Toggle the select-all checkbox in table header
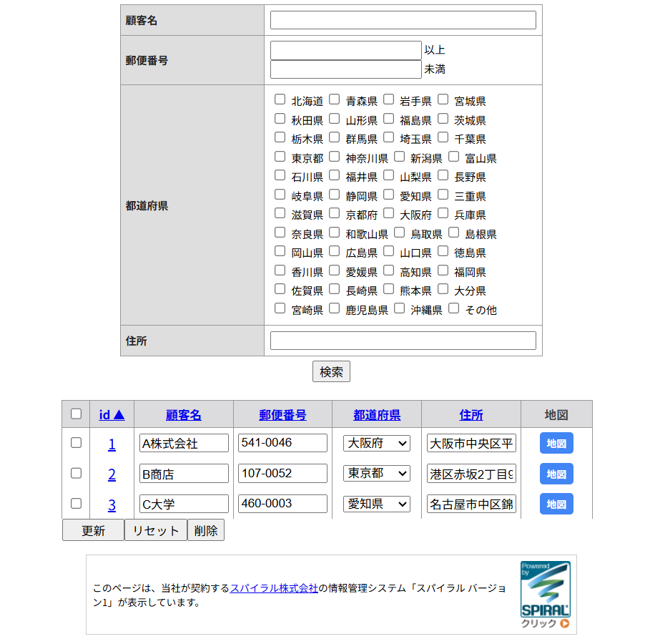660x644 pixels. coord(76,414)
